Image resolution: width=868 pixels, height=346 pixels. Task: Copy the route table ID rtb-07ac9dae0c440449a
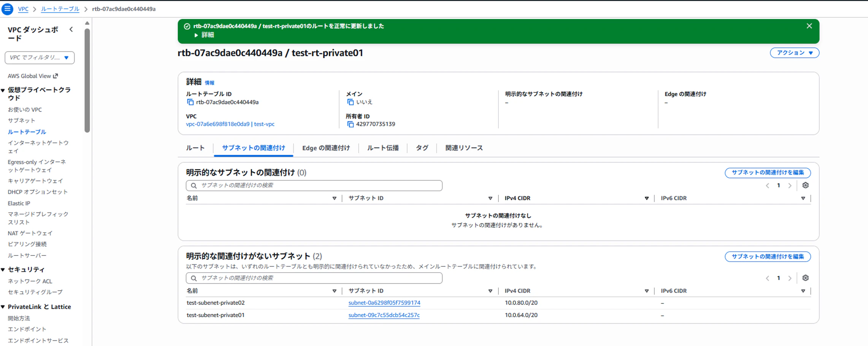tap(190, 102)
